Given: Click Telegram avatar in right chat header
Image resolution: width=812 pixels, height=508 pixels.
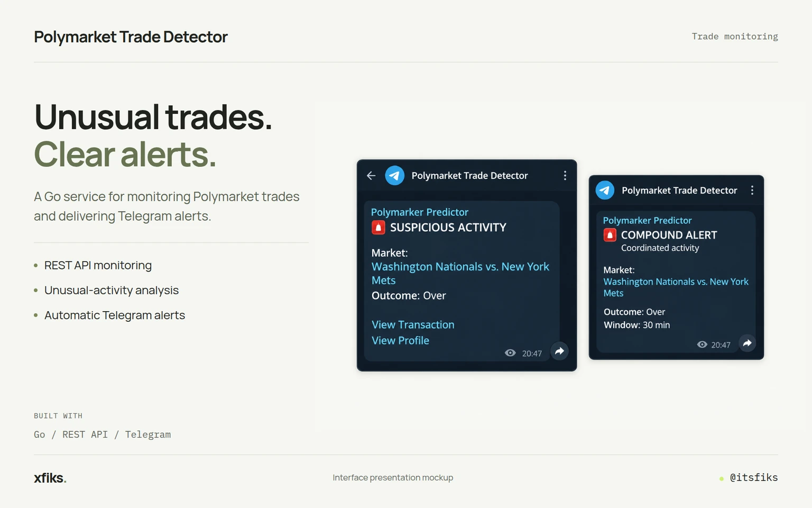Looking at the screenshot, I should (x=605, y=190).
